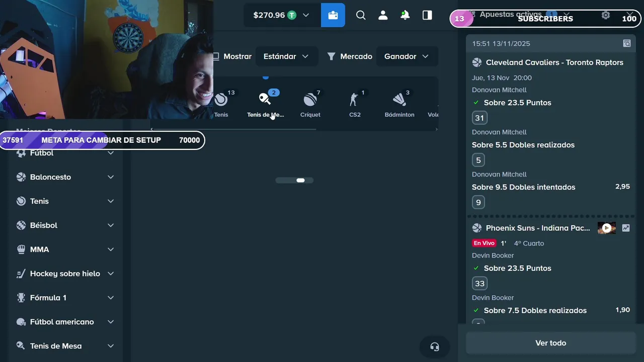Open the $270.96 balance dropdown

[281, 15]
